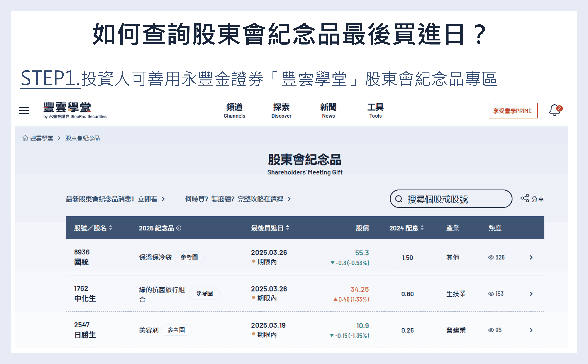The height and width of the screenshot is (364, 588).
Task: Open the info tooltip next to 2025 紀念品
Action: pos(179,228)
